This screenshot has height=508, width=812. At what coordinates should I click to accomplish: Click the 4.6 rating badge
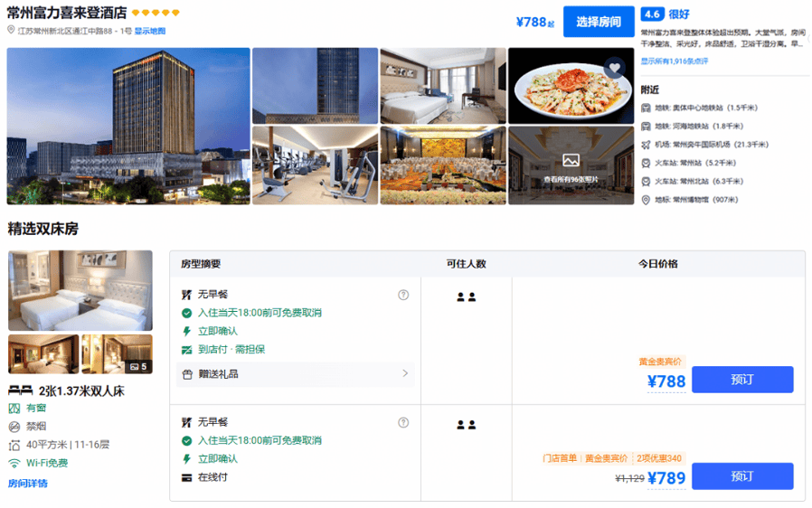(x=653, y=14)
